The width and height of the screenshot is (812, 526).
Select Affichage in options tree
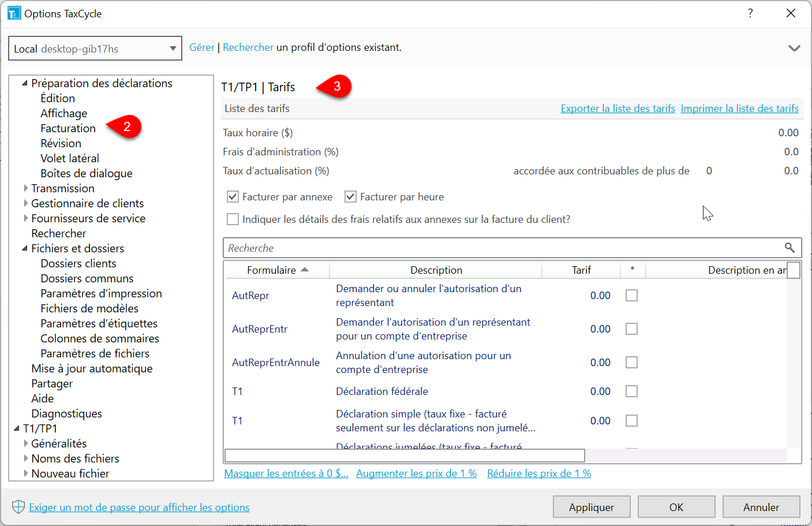64,113
